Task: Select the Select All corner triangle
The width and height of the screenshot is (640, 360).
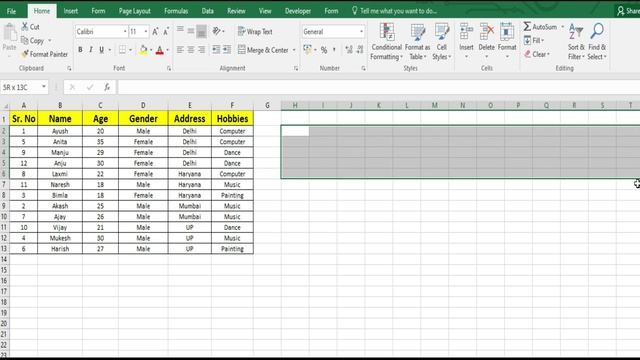Action: pyautogui.click(x=5, y=106)
